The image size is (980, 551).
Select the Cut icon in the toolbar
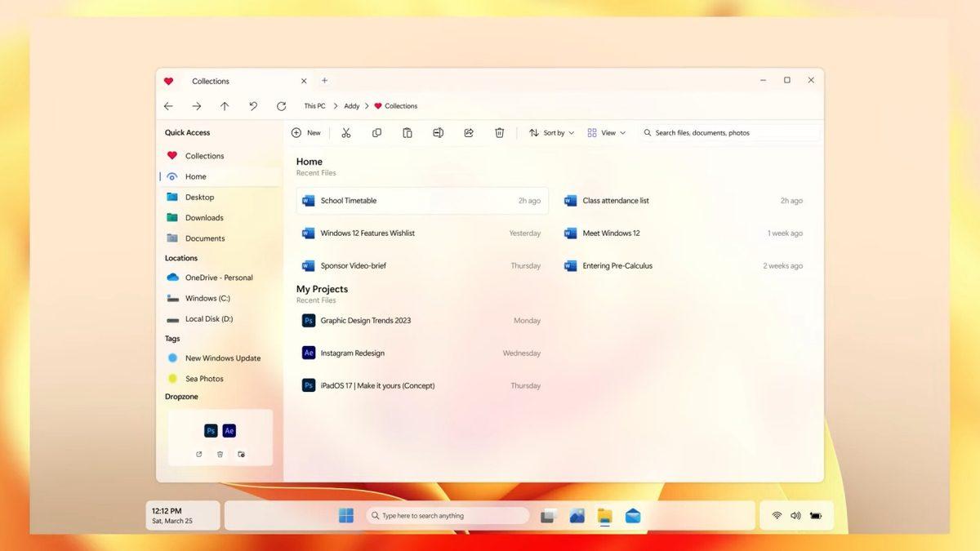click(x=345, y=132)
